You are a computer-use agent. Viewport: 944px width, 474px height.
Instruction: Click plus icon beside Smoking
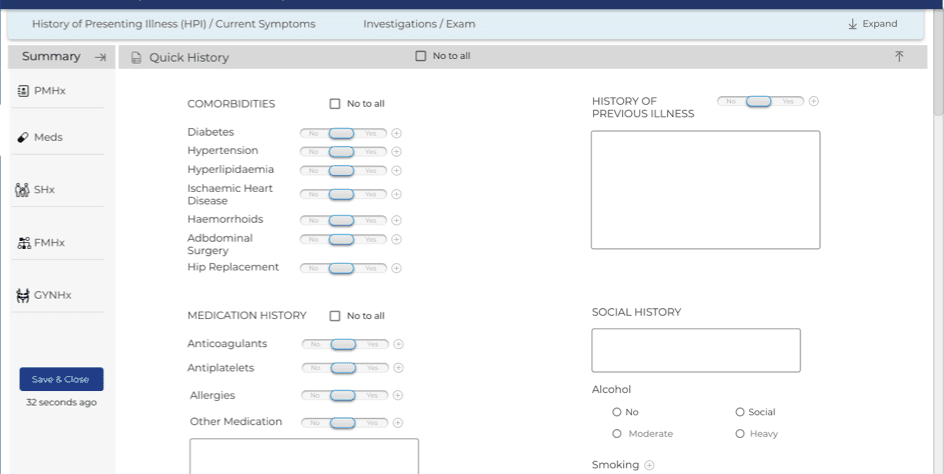[x=649, y=465]
